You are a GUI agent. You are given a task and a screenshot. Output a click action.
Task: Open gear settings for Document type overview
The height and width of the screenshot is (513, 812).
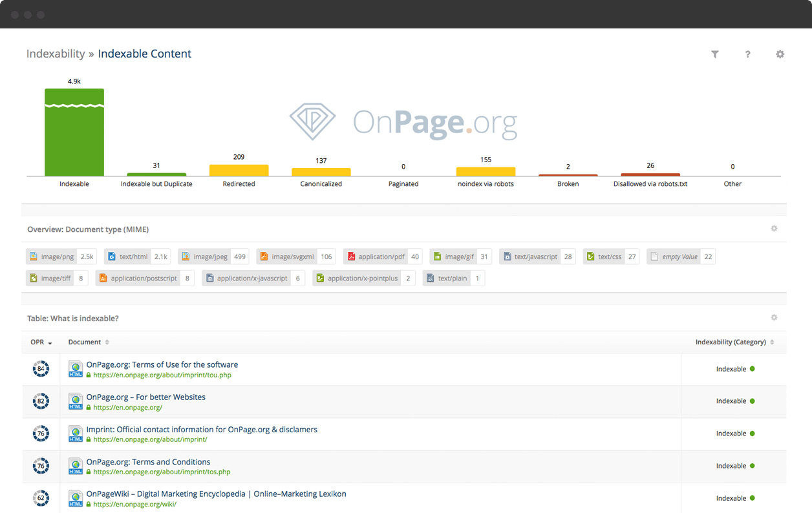pos(774,229)
